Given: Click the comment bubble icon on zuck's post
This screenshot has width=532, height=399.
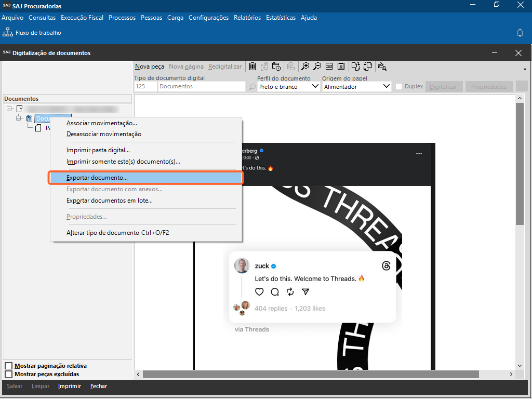Looking at the screenshot, I should tap(275, 292).
